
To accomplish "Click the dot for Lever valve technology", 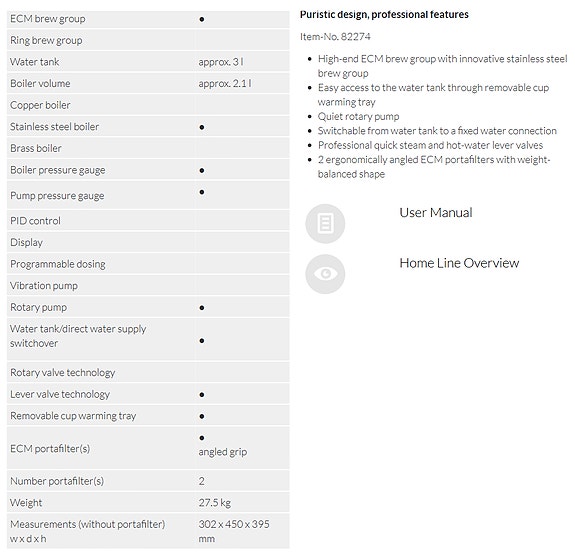I will tap(202, 395).
